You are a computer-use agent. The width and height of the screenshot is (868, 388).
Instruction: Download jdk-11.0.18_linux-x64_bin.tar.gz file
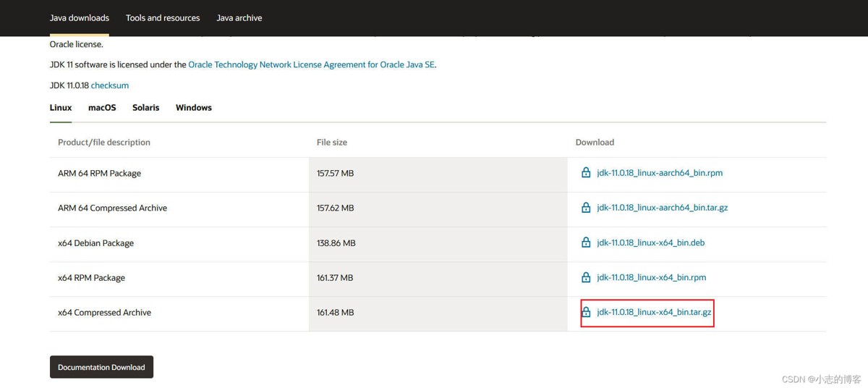pyautogui.click(x=654, y=312)
